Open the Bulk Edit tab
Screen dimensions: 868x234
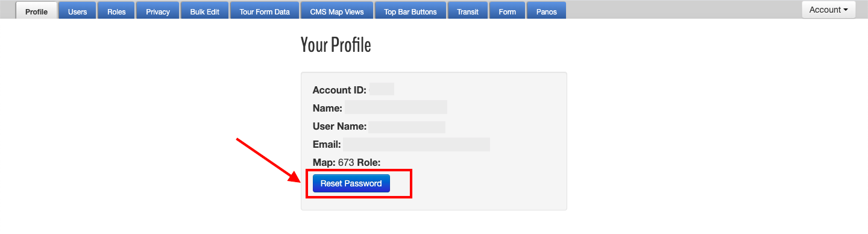tap(204, 10)
